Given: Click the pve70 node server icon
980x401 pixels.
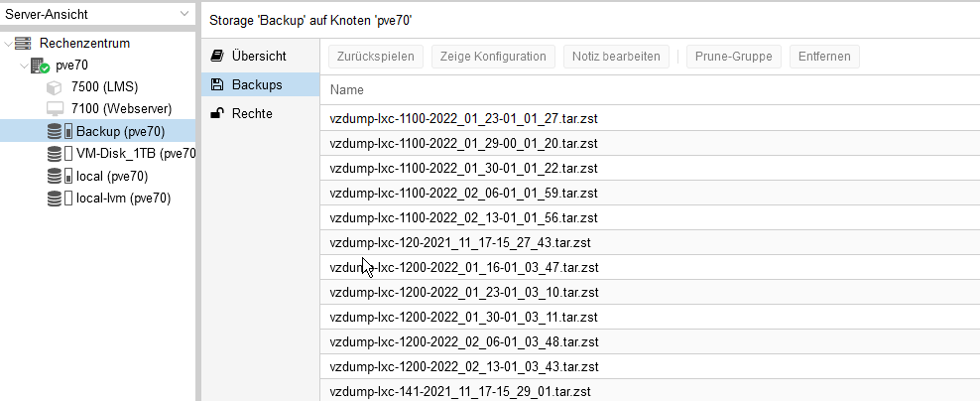Looking at the screenshot, I should pyautogui.click(x=40, y=66).
